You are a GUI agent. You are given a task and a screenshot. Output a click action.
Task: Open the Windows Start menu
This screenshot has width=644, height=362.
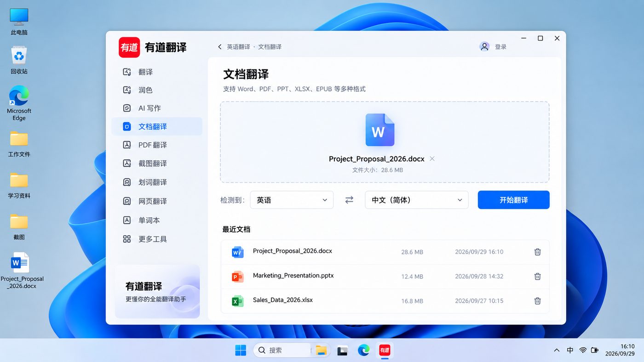click(x=241, y=350)
